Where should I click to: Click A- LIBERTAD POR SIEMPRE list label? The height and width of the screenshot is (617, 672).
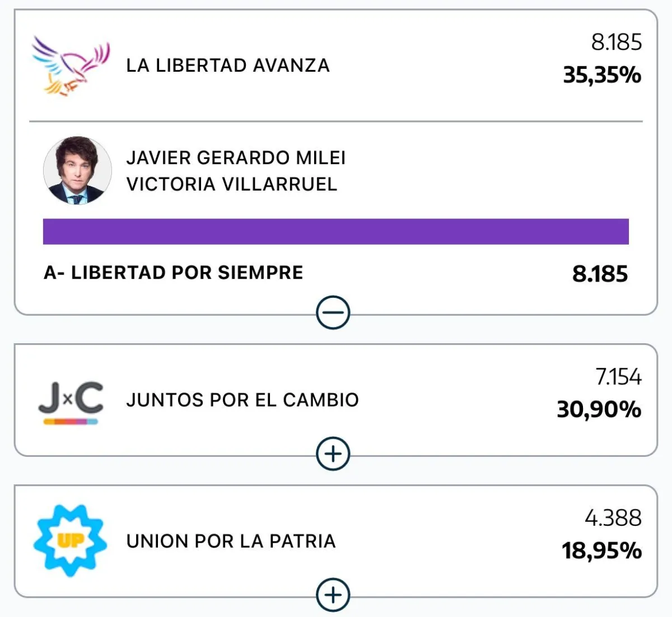(x=174, y=273)
